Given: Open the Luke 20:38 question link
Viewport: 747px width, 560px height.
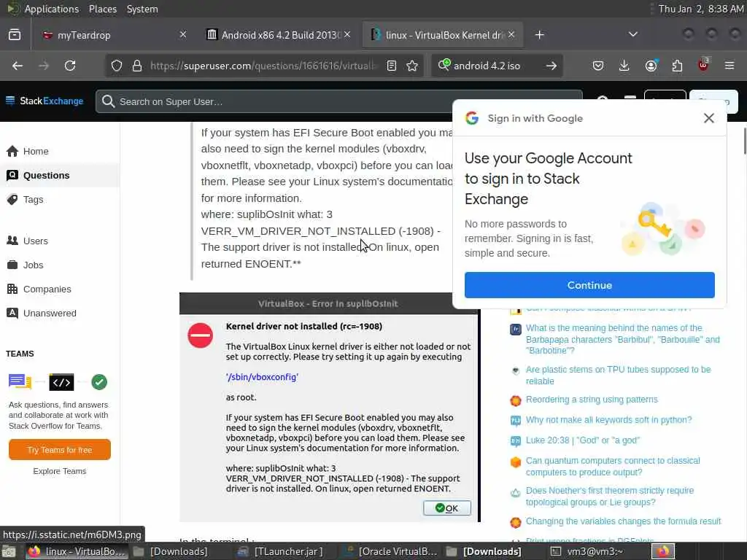Looking at the screenshot, I should click(x=582, y=440).
